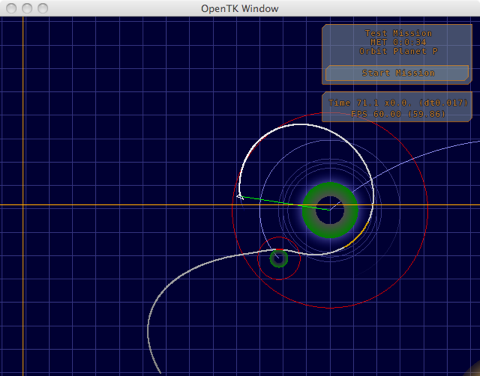
Task: Click the Start Mission button
Action: tap(397, 73)
